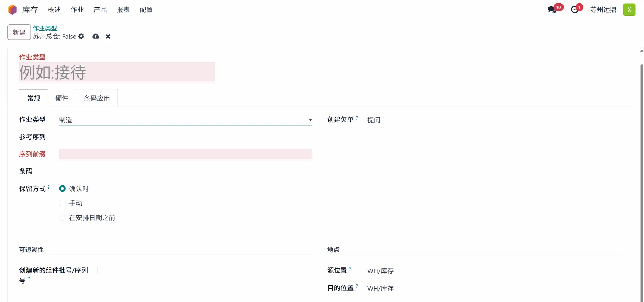Click the 序列前缀 input field
644x302 pixels.
click(185, 154)
